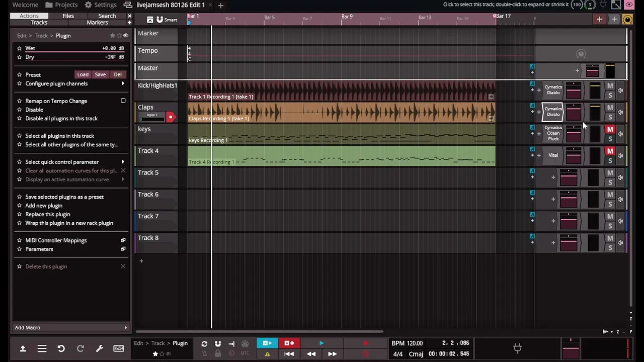Open the MIDI Controller Mappings window
This screenshot has height=362, width=644.
click(x=123, y=240)
